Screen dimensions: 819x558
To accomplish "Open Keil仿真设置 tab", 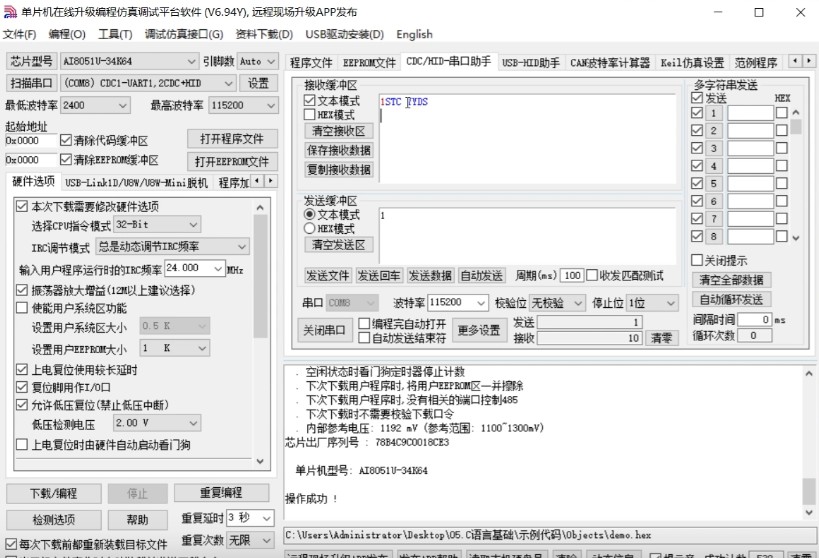I will pyautogui.click(x=692, y=63).
